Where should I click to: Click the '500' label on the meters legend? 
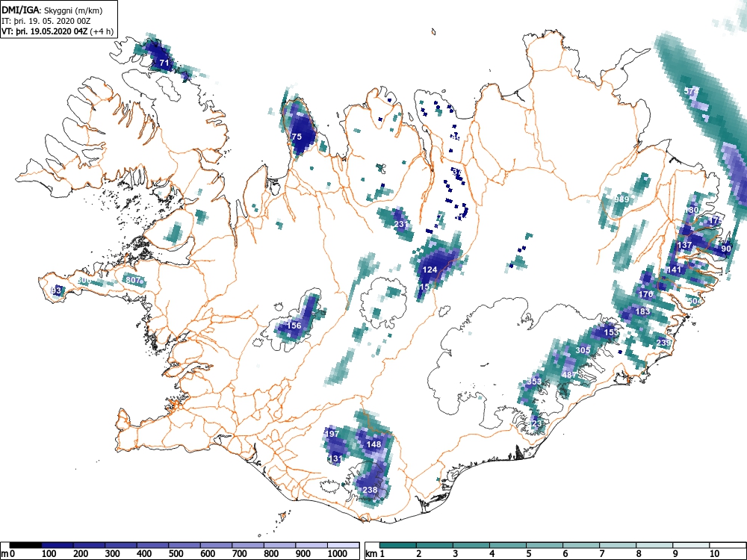click(x=176, y=554)
